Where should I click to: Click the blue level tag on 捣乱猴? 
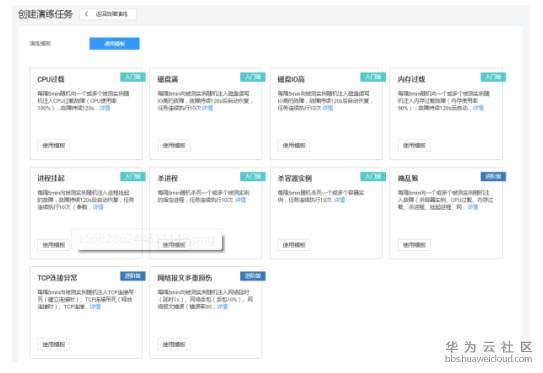[493, 176]
